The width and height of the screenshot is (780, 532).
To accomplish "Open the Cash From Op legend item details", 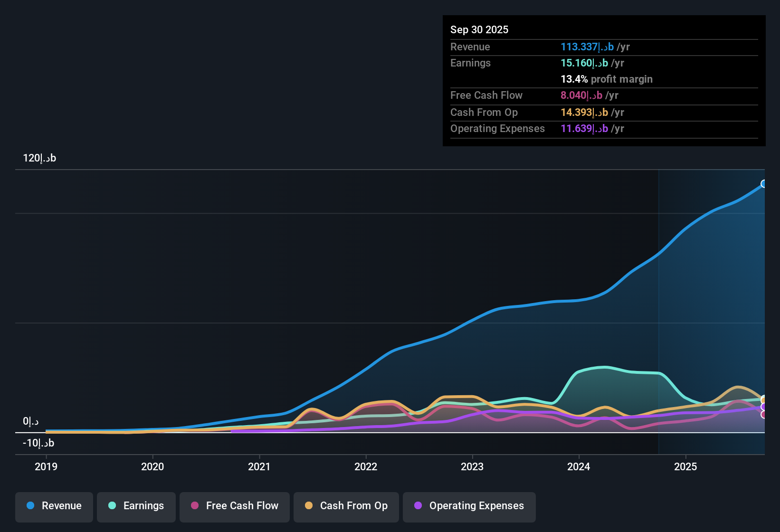I will (x=346, y=506).
